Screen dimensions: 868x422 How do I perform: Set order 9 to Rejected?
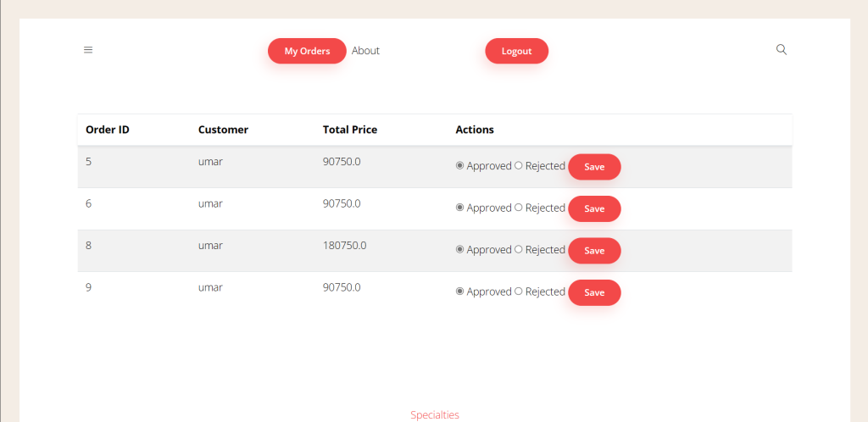click(x=518, y=292)
